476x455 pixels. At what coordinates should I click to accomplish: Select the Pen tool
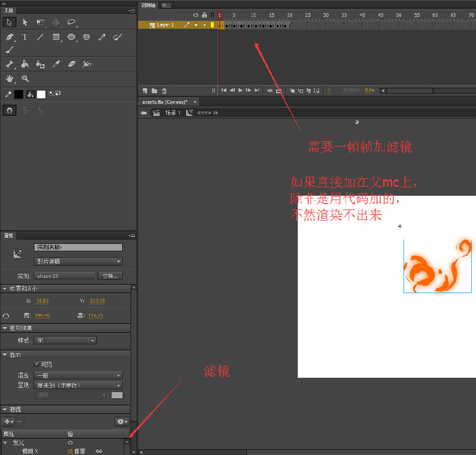click(x=9, y=37)
